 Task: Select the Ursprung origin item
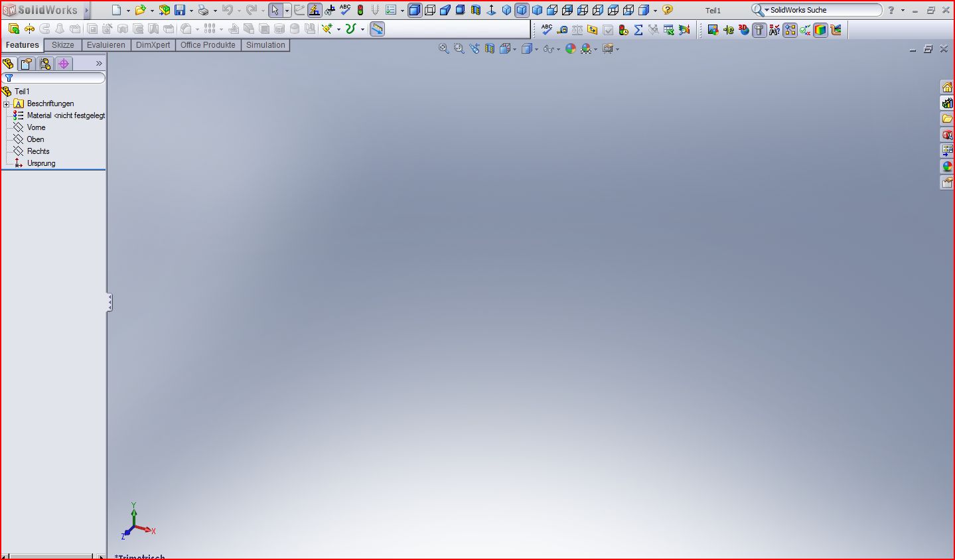click(x=41, y=163)
